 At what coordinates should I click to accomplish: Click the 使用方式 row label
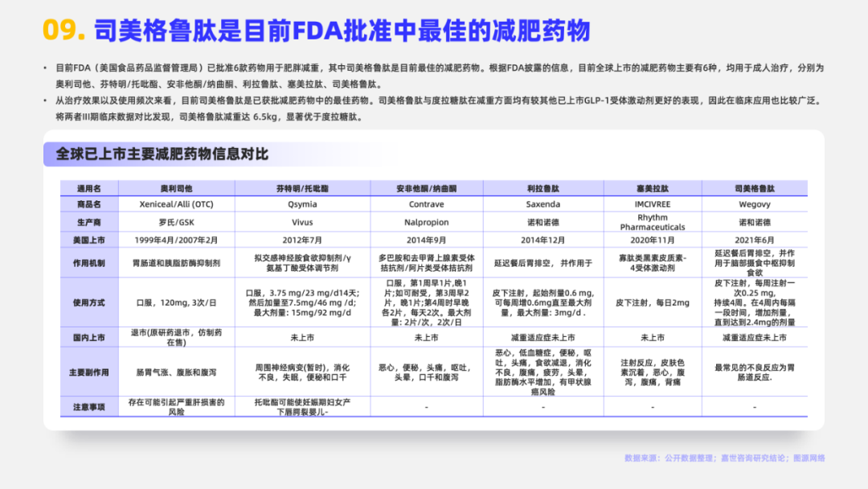click(x=89, y=303)
